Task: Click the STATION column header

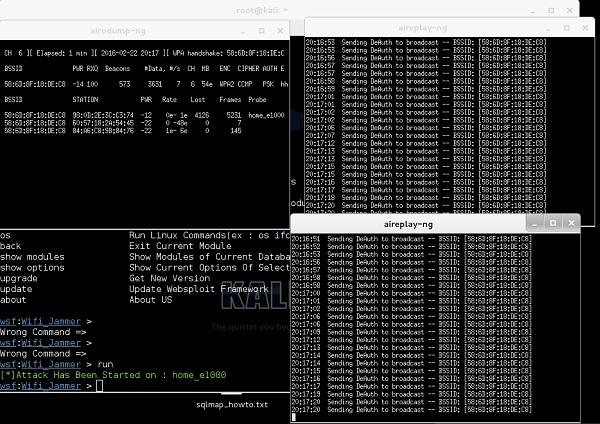Action: point(85,99)
